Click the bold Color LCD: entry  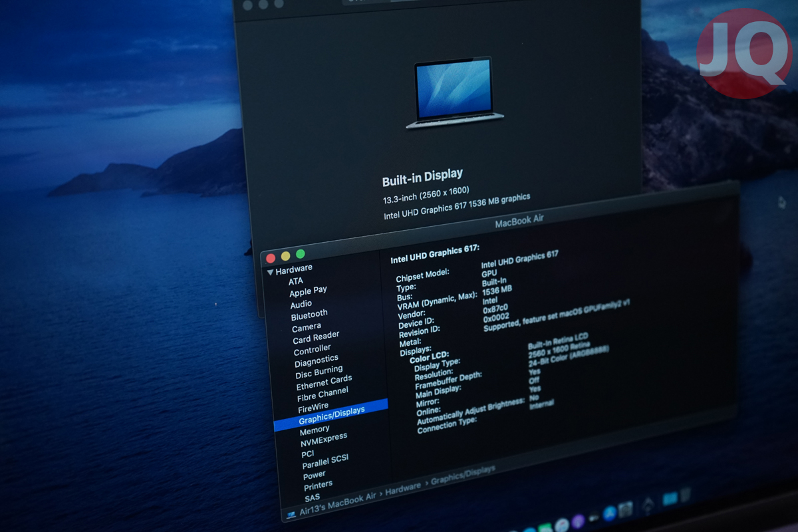pos(429,356)
